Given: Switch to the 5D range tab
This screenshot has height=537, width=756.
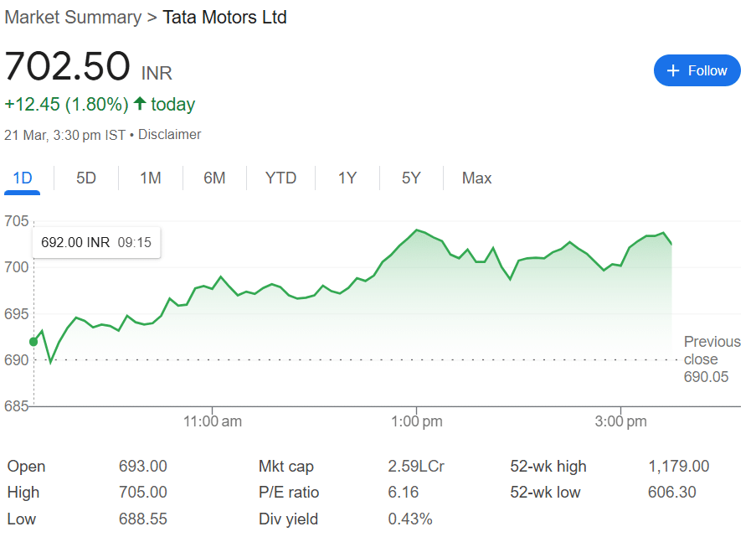Looking at the screenshot, I should point(86,178).
